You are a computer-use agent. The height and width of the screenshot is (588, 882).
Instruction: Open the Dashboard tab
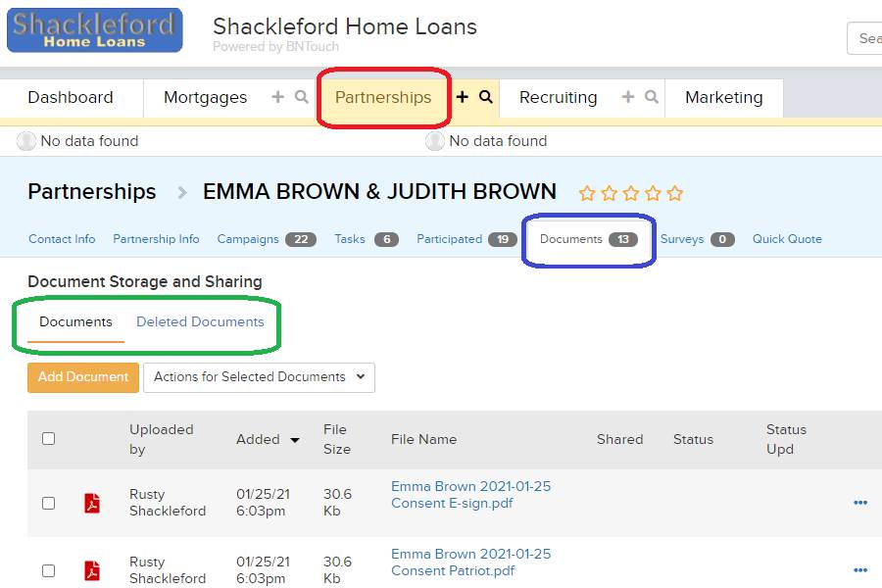tap(71, 97)
